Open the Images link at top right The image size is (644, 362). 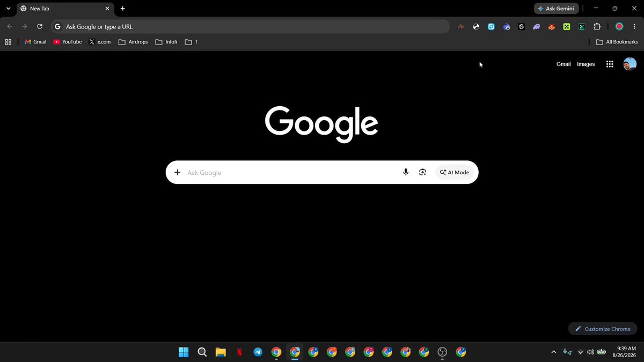pos(586,64)
